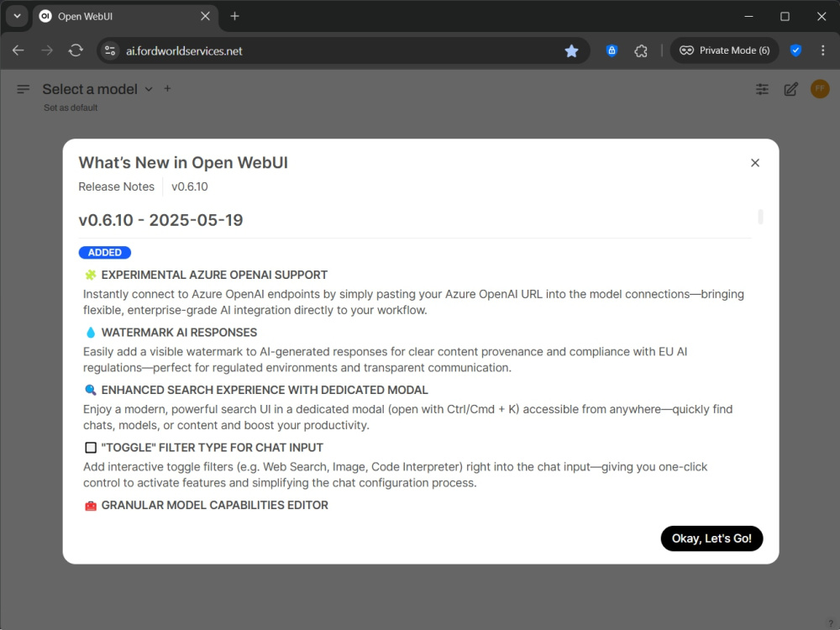Click the Watermark AI Responses heading

coord(180,333)
